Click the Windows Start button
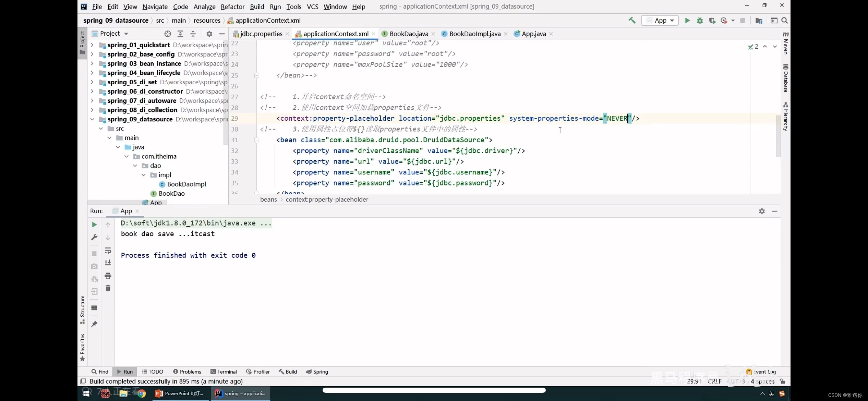This screenshot has width=868, height=401. [86, 393]
